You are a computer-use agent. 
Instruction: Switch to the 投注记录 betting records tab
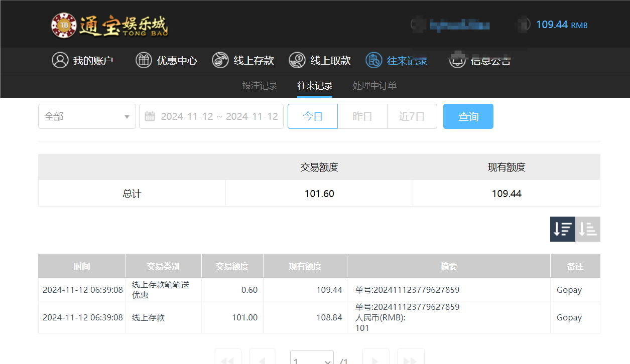[x=260, y=85]
